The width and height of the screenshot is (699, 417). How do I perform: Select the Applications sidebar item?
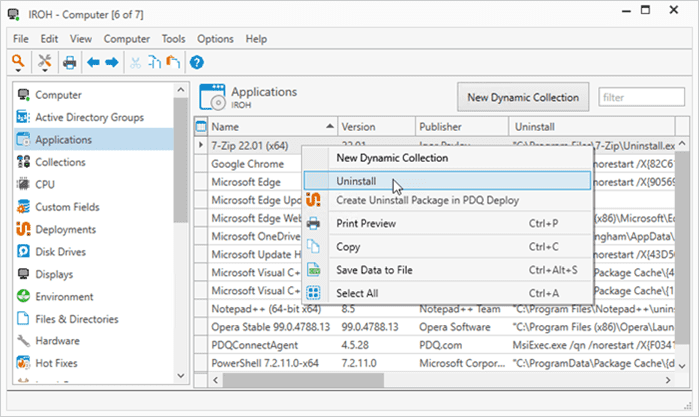coord(94,139)
